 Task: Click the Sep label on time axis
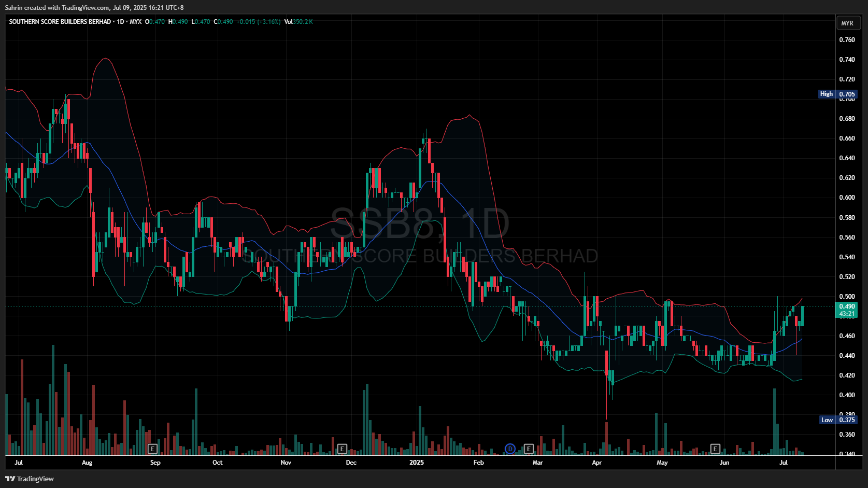tap(155, 463)
